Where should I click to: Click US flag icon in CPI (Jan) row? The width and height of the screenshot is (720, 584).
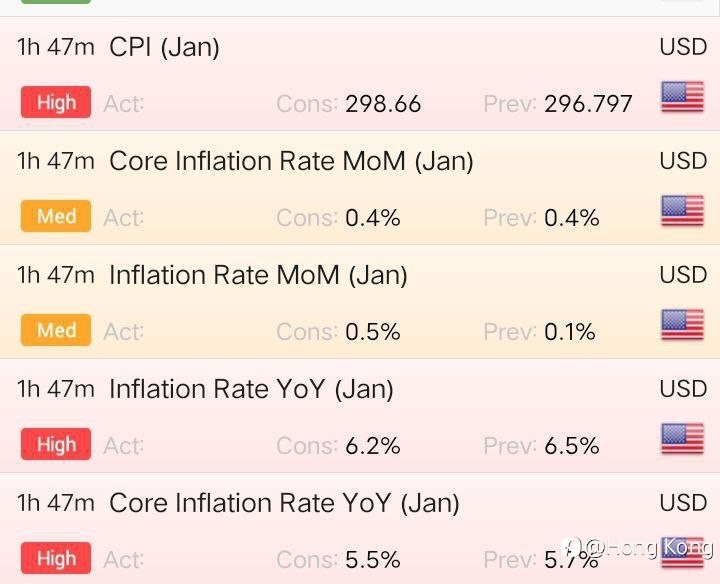(682, 96)
